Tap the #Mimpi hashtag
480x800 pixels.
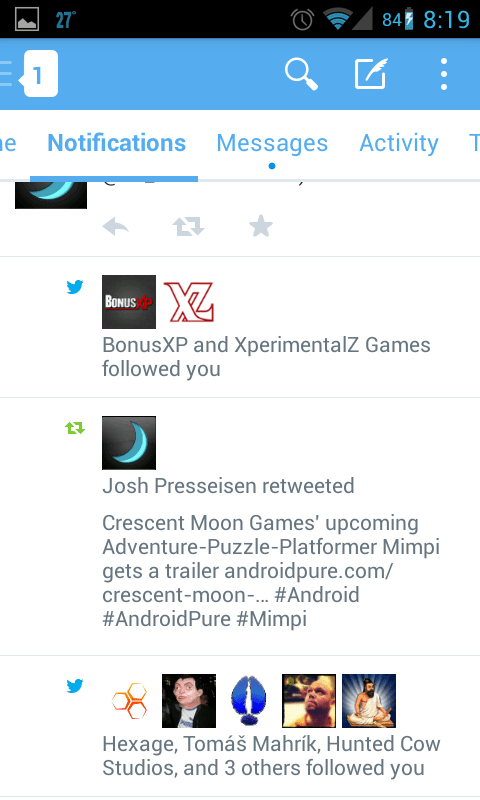tap(272, 619)
